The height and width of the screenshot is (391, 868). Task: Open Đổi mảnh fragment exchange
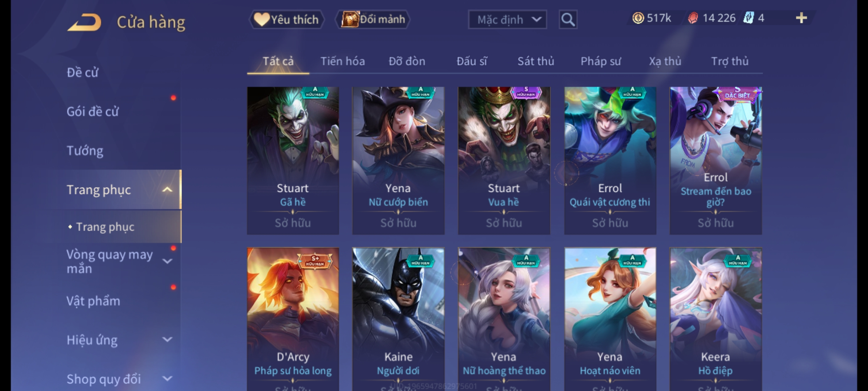point(373,20)
